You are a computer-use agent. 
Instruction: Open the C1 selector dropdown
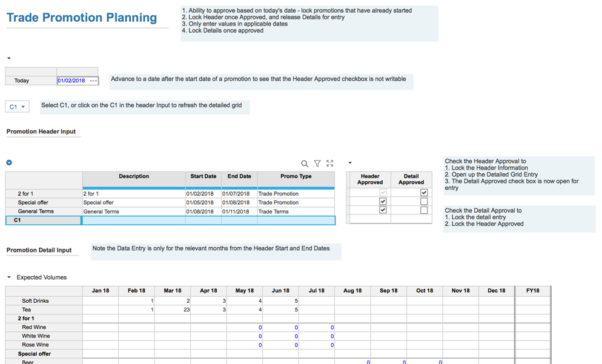(x=17, y=105)
